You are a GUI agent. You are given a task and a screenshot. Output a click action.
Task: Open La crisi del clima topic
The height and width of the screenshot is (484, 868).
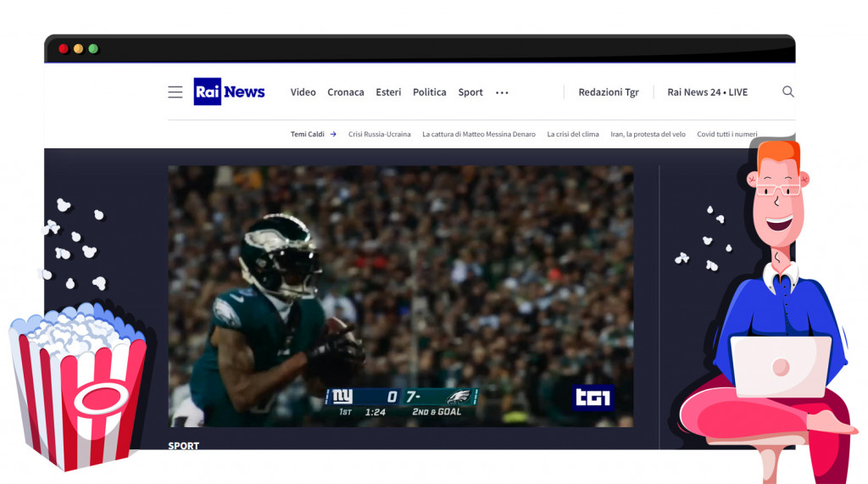[572, 134]
